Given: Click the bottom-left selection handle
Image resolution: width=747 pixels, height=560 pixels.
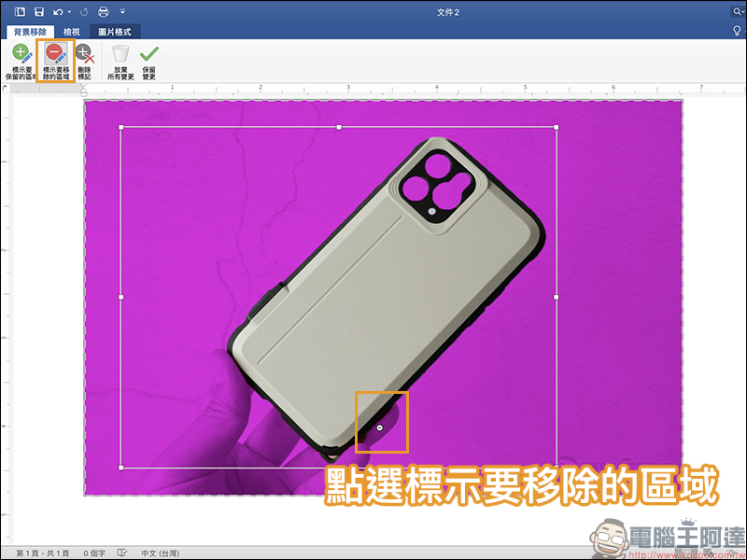Looking at the screenshot, I should 121,468.
